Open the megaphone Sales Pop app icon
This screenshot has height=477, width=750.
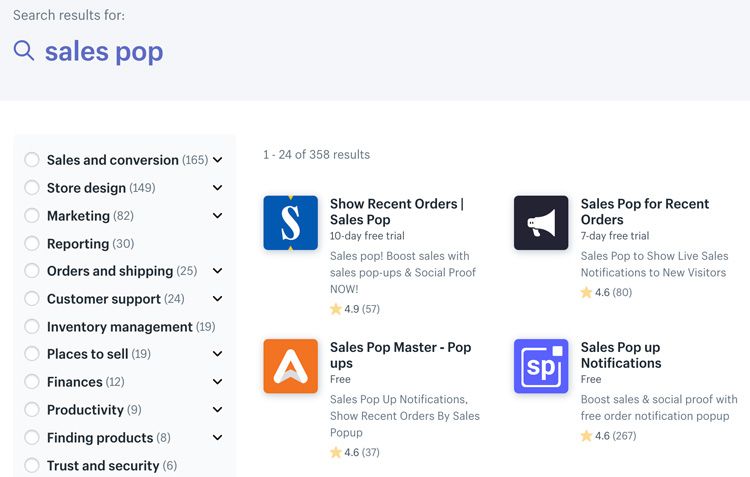541,222
